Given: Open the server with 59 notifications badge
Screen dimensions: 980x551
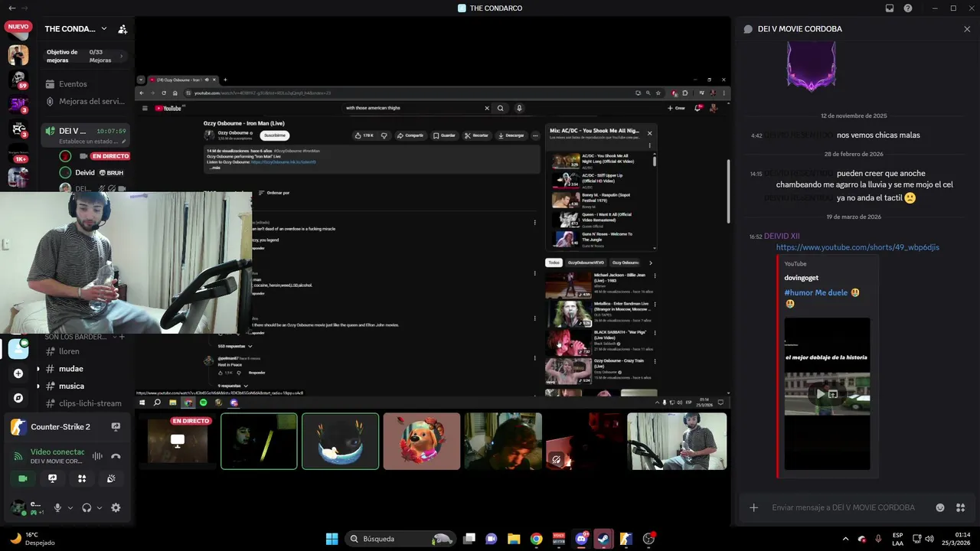Looking at the screenshot, I should [18, 80].
